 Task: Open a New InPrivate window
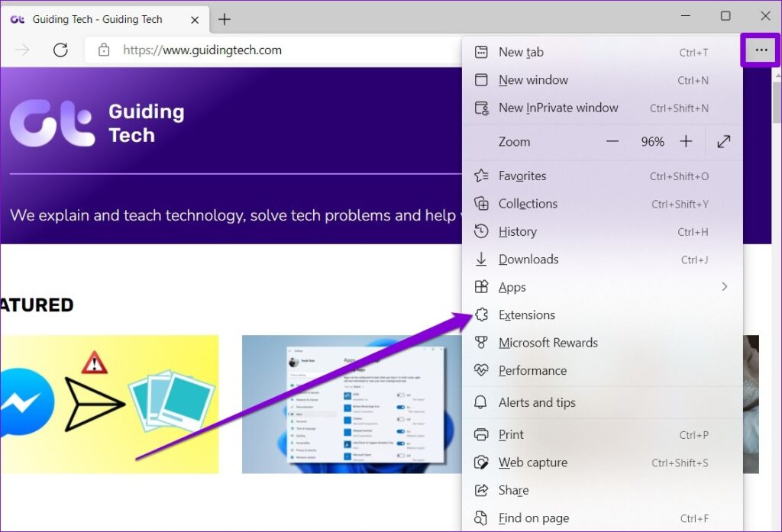(x=557, y=108)
